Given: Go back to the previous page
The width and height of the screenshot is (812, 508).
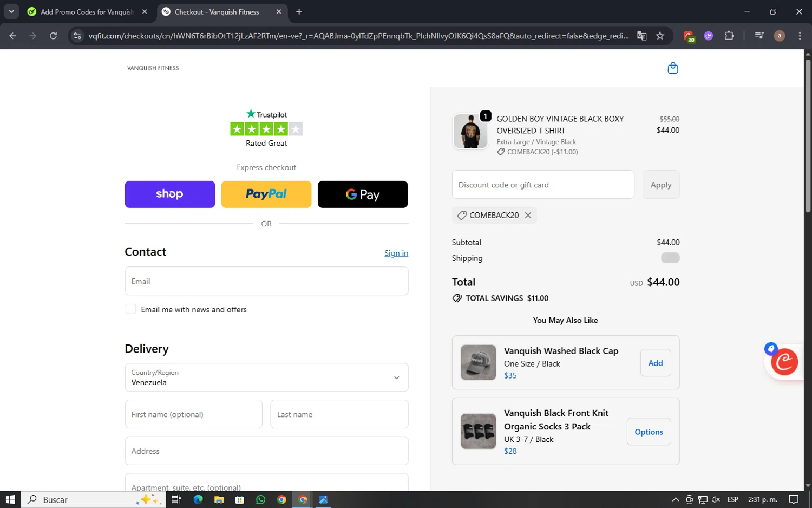Looking at the screenshot, I should 13,36.
